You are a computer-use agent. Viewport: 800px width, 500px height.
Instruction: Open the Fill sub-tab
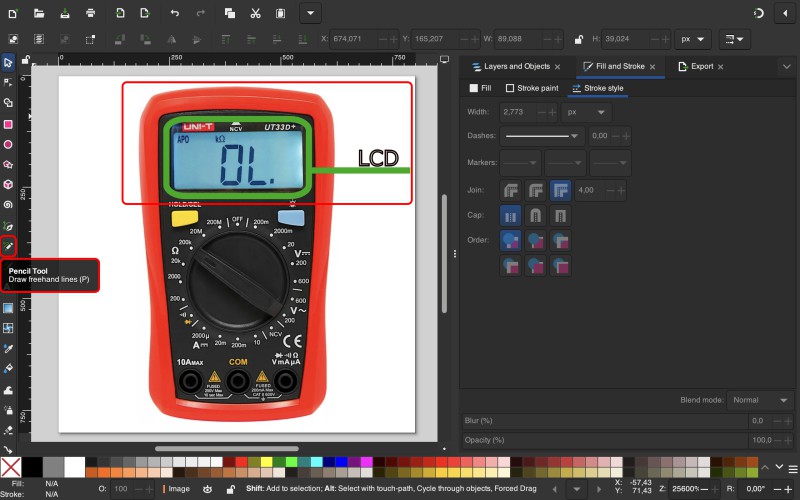(480, 88)
